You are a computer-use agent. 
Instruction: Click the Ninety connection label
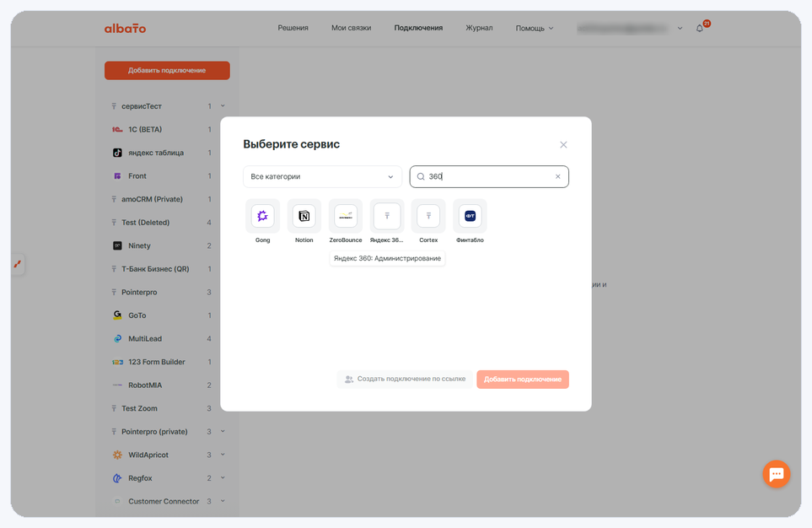coord(139,245)
